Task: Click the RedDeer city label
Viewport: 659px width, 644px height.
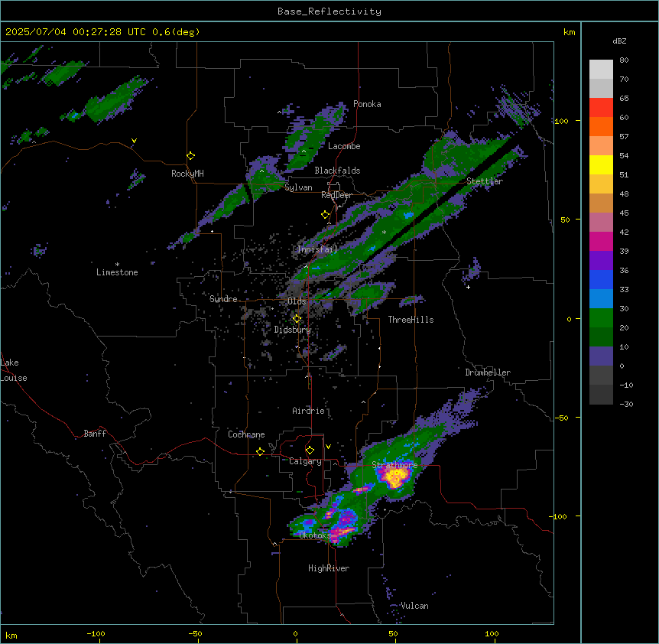Action: (336, 195)
